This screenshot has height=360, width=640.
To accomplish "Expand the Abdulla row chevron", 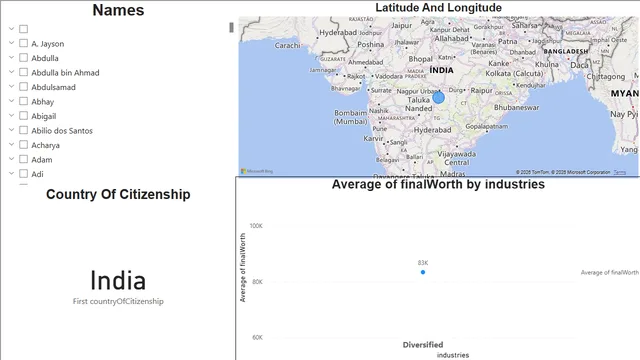I will click(x=11, y=58).
